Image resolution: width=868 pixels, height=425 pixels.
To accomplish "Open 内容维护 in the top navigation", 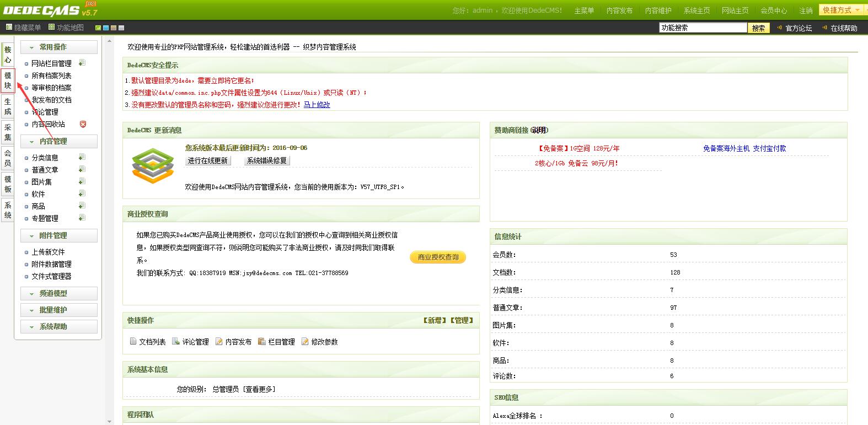I will 658,10.
